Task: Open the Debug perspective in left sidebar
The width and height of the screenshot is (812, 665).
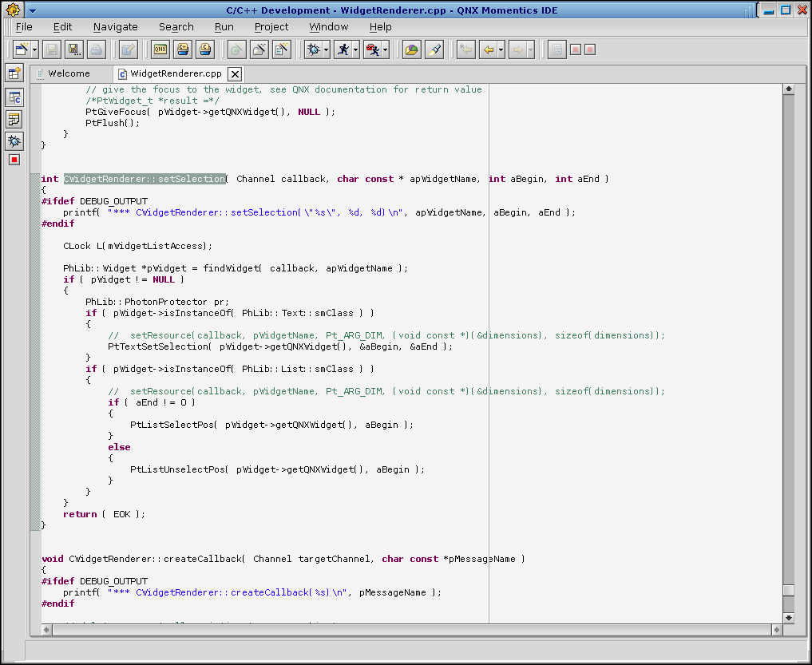Action: (14, 141)
